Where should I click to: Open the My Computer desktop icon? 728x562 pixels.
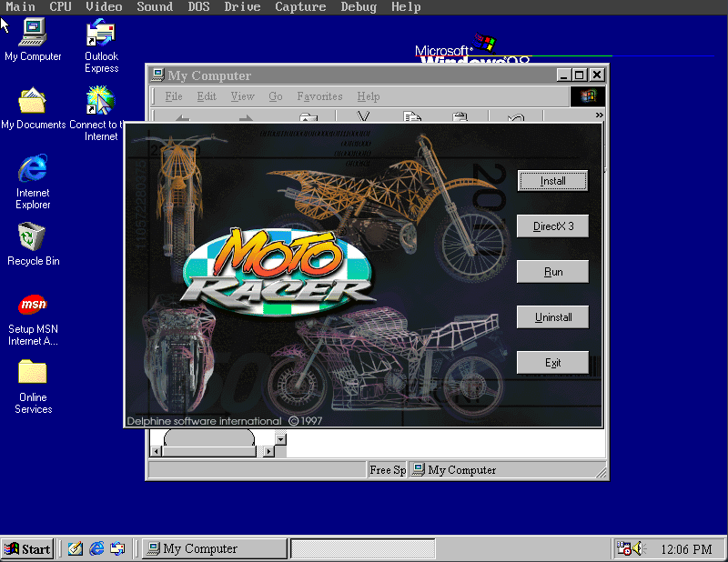pos(33,39)
